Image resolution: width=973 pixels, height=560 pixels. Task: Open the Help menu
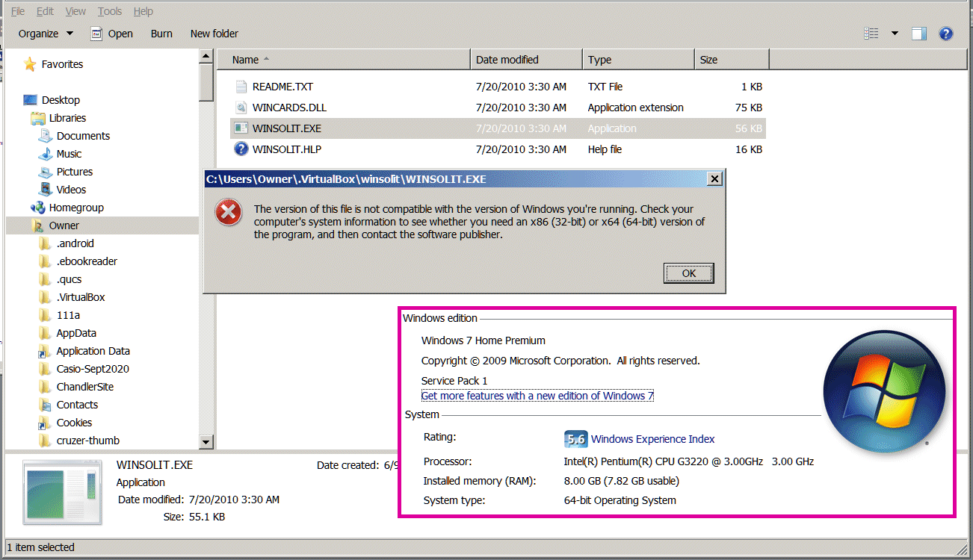143,11
